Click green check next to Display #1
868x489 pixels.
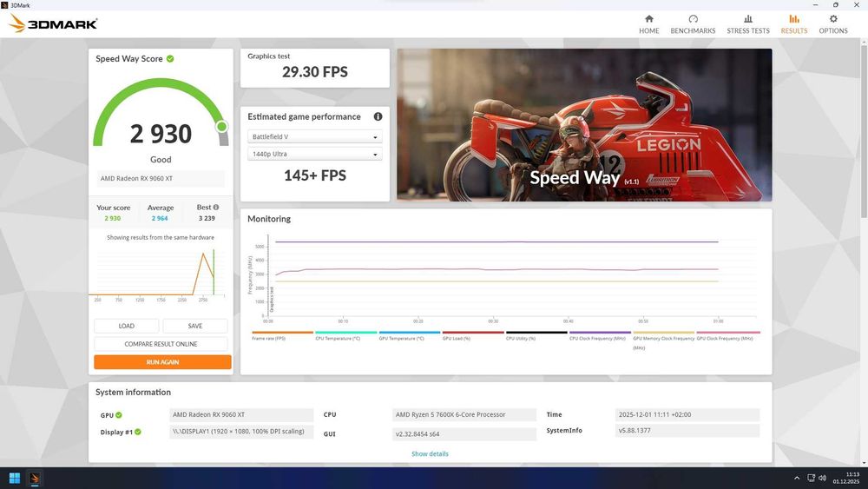click(x=138, y=432)
